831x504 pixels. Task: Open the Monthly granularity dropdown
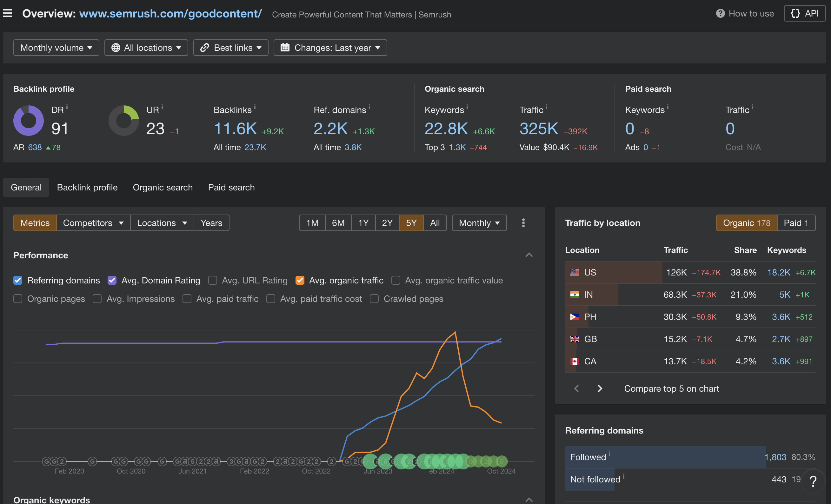(x=479, y=223)
